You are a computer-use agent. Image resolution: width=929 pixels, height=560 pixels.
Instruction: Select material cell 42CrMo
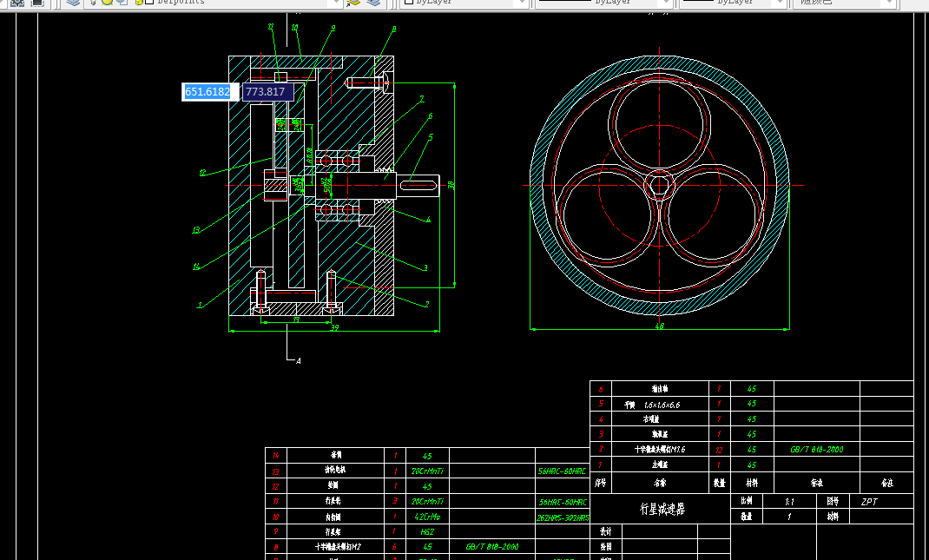(427, 517)
